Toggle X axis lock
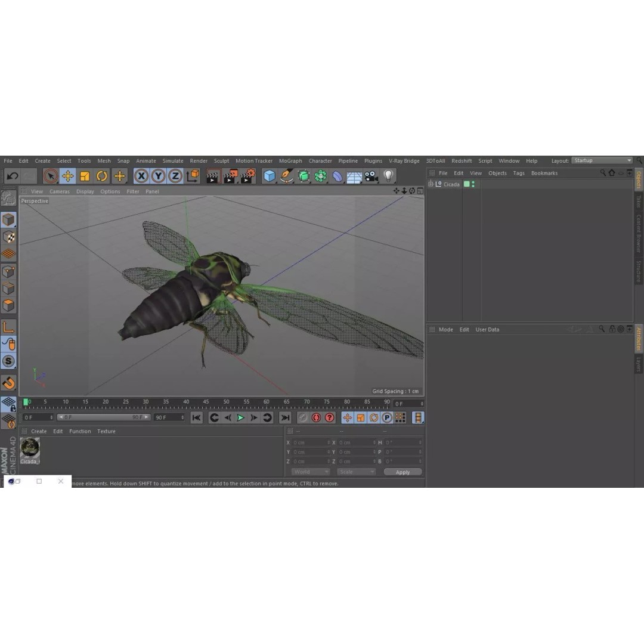The width and height of the screenshot is (644, 644). 141,176
